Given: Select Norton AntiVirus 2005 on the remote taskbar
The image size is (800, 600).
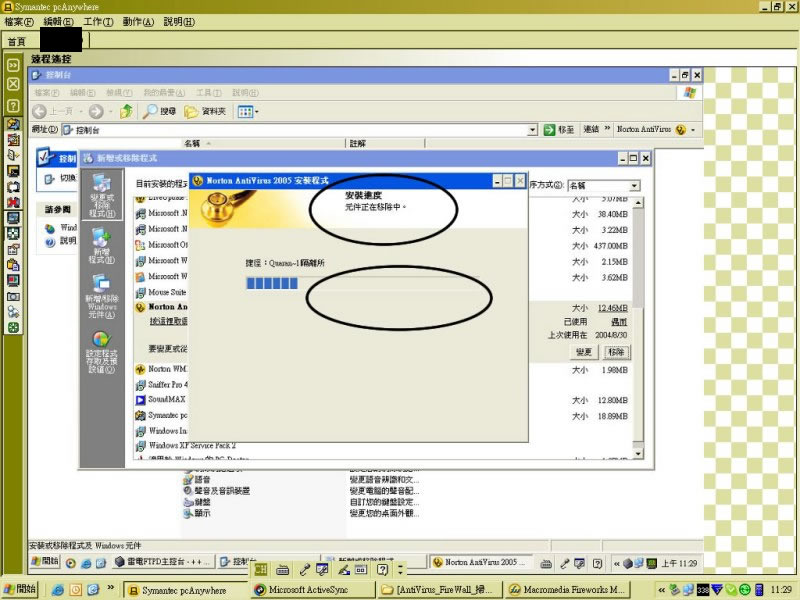Looking at the screenshot, I should coord(481,562).
